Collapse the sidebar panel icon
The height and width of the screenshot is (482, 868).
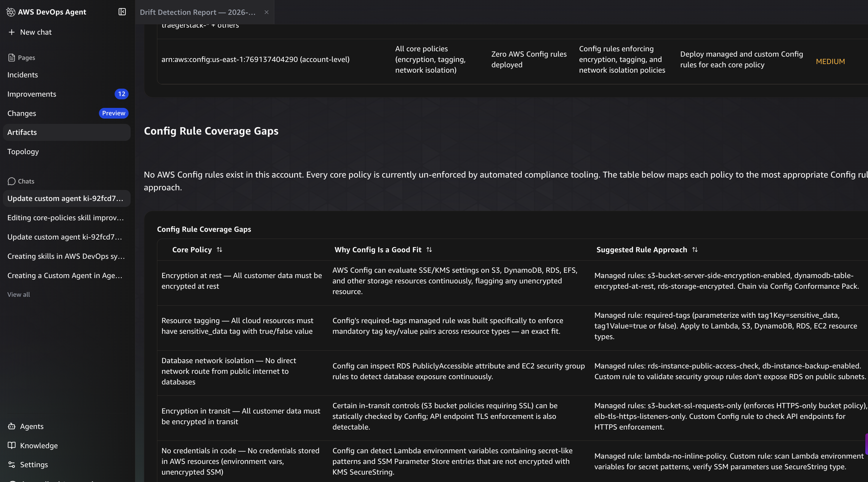tap(122, 12)
